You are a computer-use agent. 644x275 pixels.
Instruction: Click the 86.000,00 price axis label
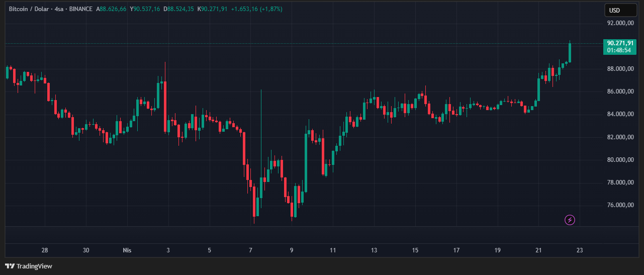pyautogui.click(x=619, y=91)
